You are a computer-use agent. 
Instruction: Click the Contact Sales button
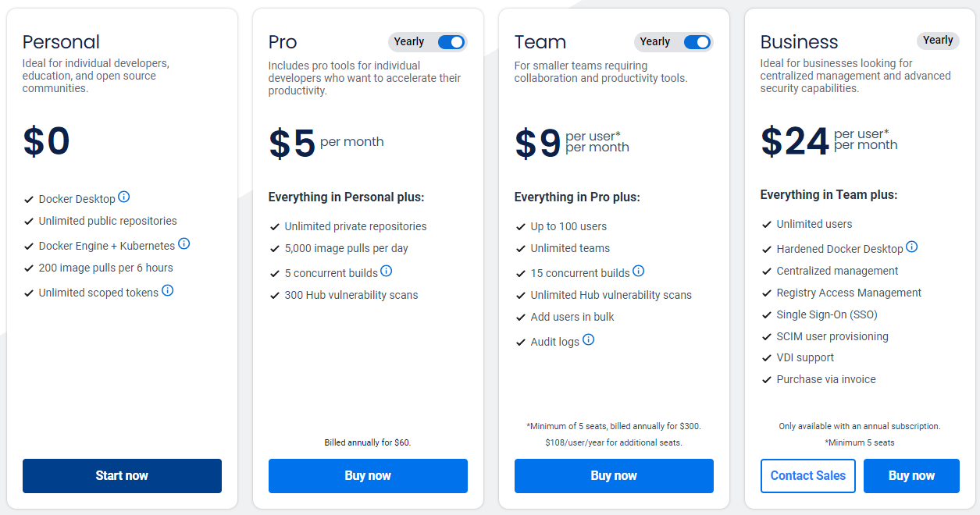(x=808, y=476)
